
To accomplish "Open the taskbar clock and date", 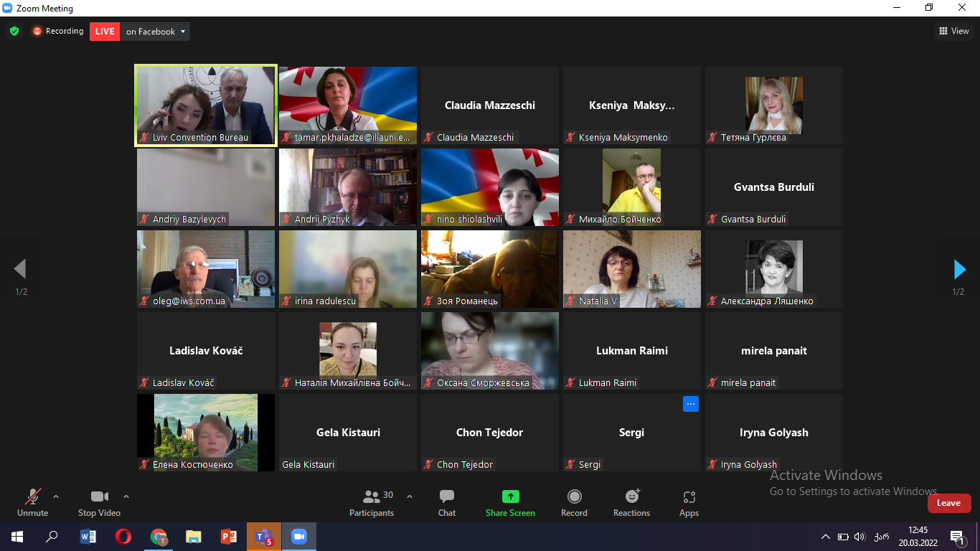I will click(x=918, y=537).
